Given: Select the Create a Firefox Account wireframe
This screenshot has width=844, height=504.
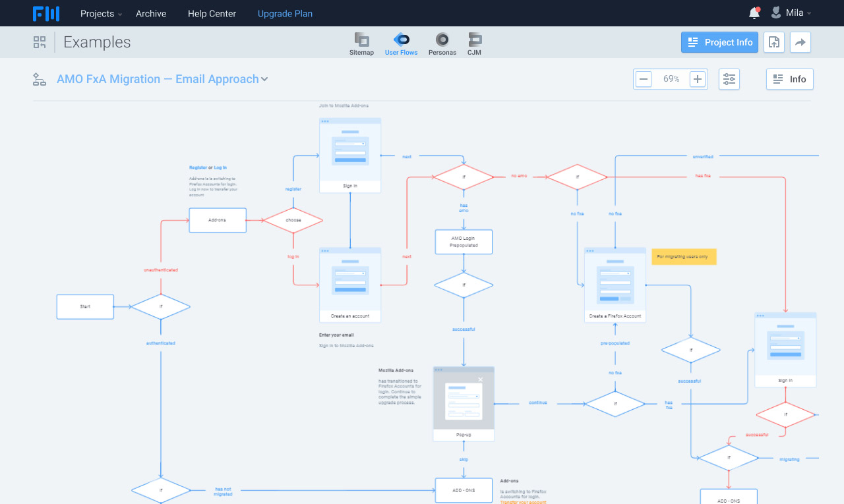Looking at the screenshot, I should point(615,285).
